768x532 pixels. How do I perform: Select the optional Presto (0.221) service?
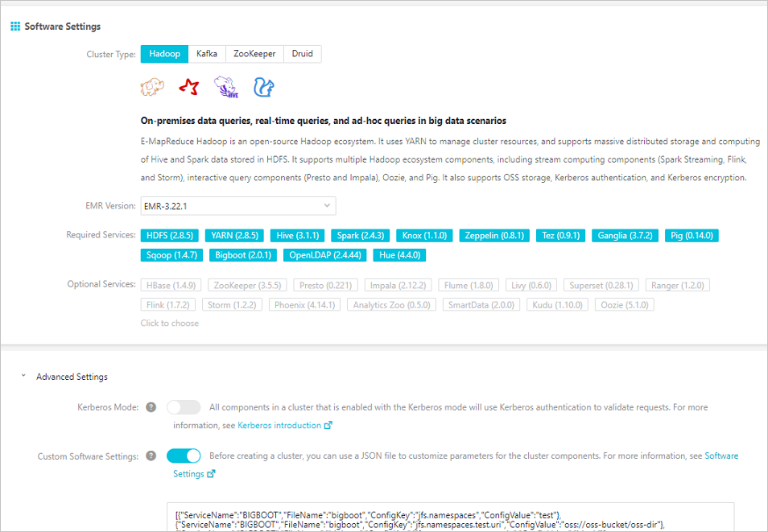tap(326, 285)
